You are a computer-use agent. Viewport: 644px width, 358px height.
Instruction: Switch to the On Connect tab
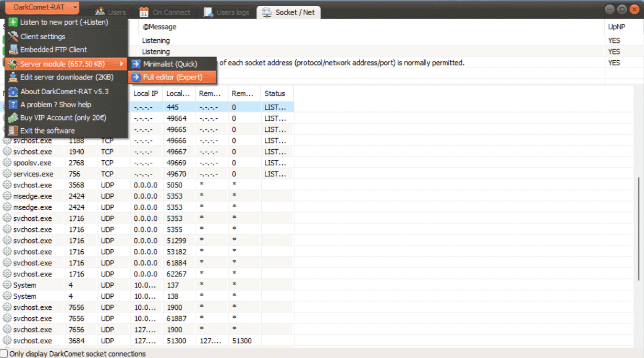click(165, 12)
